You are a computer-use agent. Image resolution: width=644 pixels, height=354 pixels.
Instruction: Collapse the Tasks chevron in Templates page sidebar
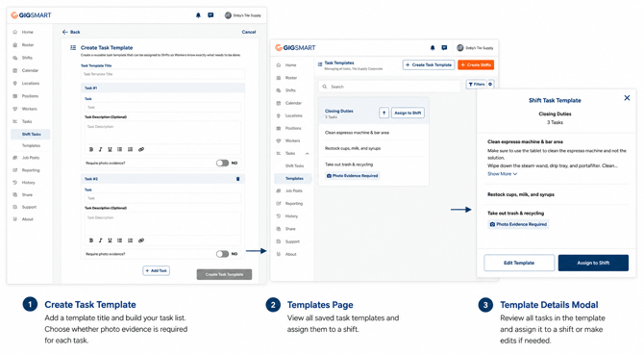point(307,153)
